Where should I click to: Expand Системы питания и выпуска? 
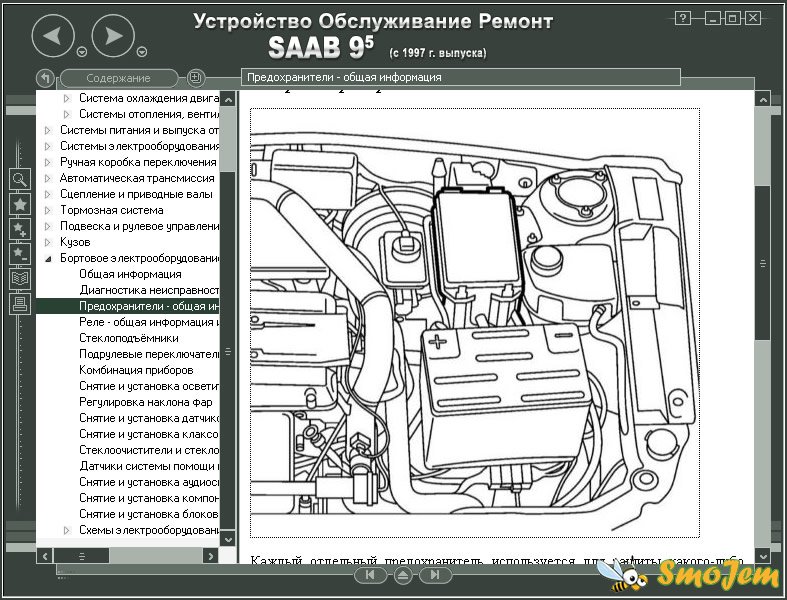point(48,131)
